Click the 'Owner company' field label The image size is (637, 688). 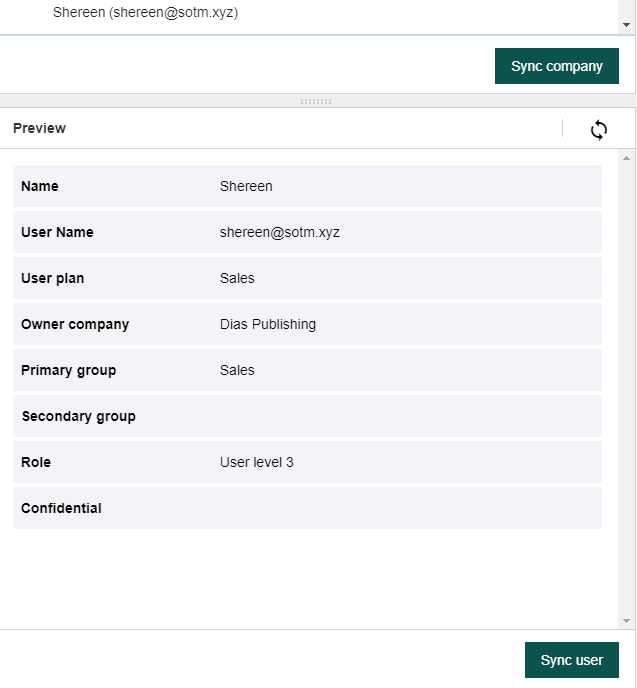coord(75,324)
